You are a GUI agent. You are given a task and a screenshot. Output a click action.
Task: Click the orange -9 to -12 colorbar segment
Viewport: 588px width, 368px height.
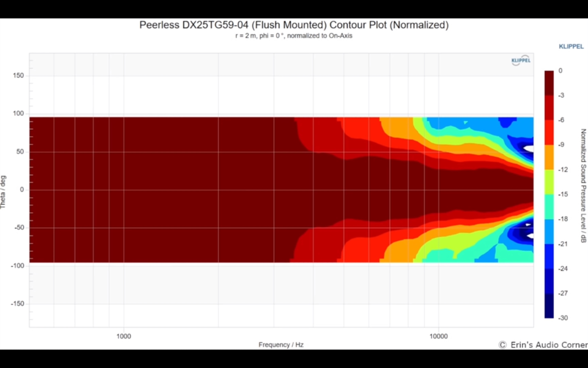pyautogui.click(x=549, y=157)
